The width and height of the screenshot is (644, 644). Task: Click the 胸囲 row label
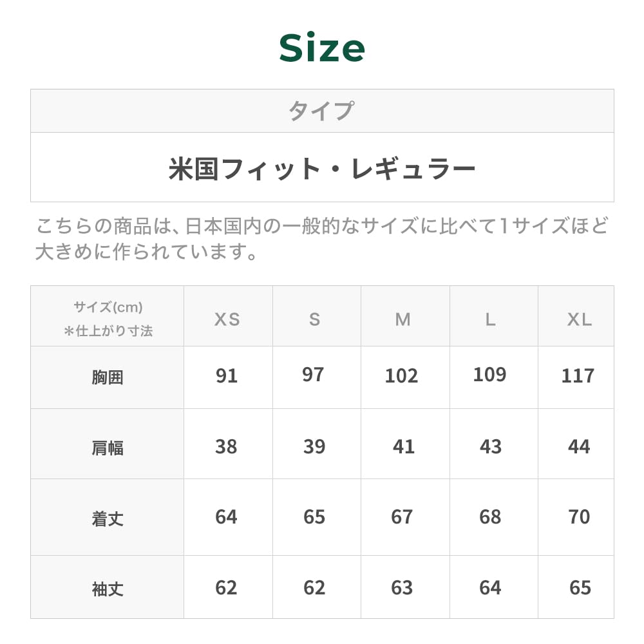tap(108, 377)
